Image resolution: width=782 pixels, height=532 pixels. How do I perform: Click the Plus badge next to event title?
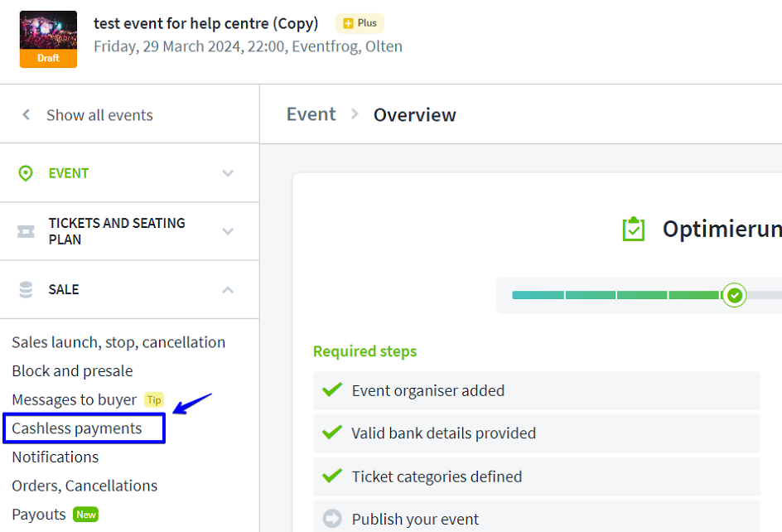pyautogui.click(x=360, y=23)
